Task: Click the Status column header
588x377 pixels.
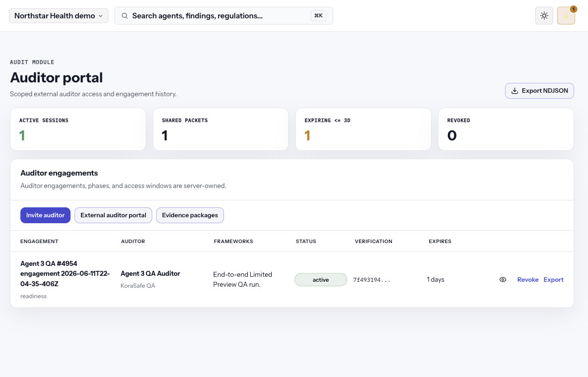Action: point(306,242)
